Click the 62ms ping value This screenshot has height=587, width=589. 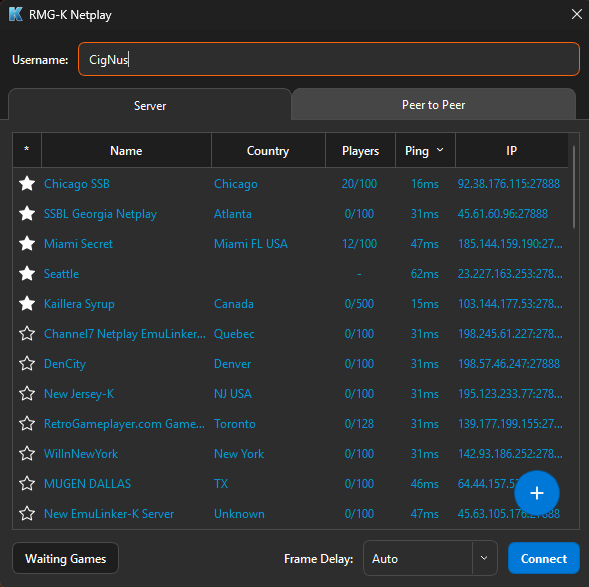pyautogui.click(x=424, y=274)
